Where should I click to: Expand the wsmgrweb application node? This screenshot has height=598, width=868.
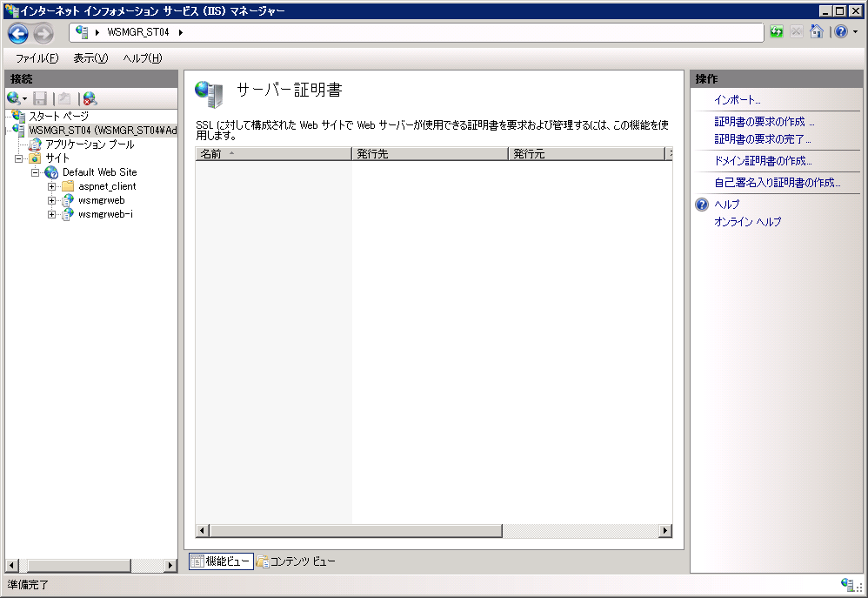51,200
